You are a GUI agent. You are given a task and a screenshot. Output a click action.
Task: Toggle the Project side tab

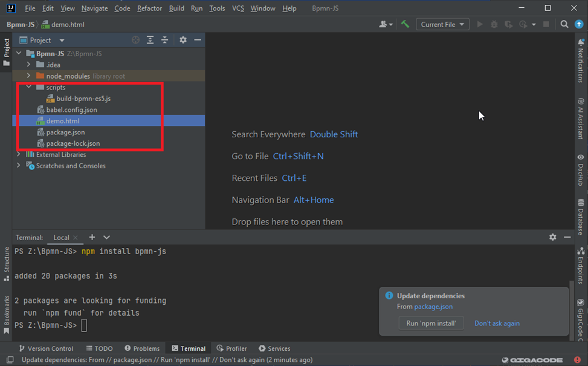(x=7, y=52)
